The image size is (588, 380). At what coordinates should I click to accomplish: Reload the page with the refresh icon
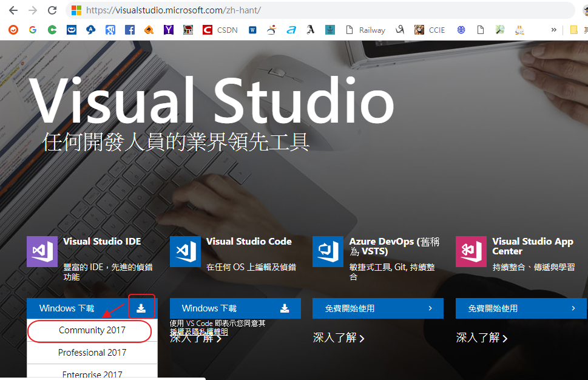[52, 10]
